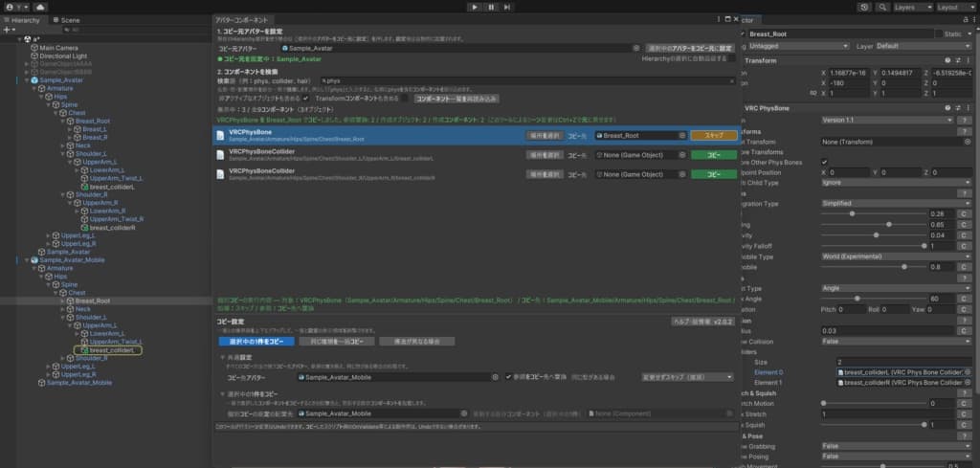Click the add (+) button in Hierarchy
Viewport: 980px width, 468px height.
pos(8,30)
